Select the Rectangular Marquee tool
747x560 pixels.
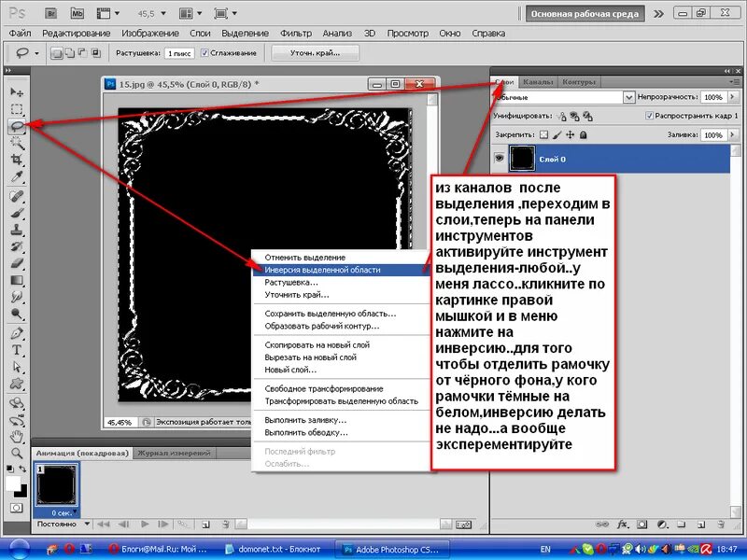point(17,109)
